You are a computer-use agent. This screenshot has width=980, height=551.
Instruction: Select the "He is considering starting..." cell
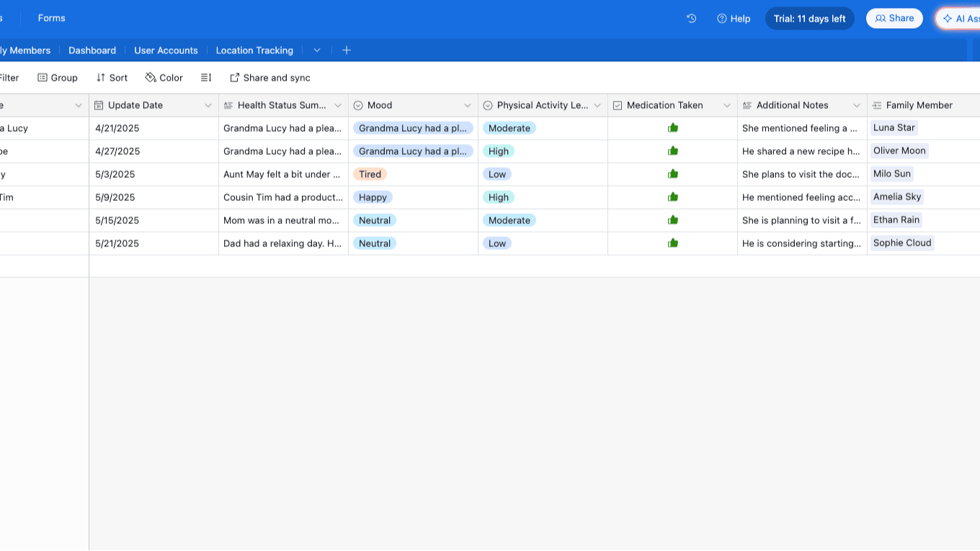(803, 243)
